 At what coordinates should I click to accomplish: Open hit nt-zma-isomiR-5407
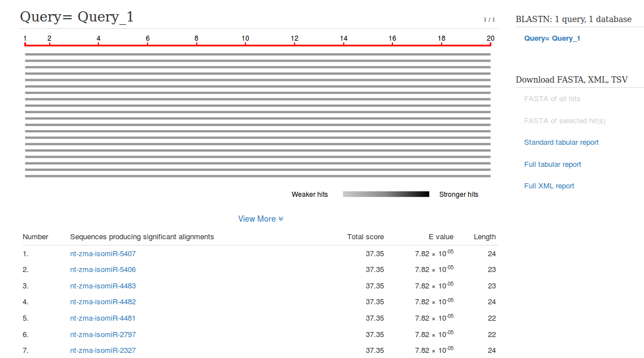pos(103,254)
